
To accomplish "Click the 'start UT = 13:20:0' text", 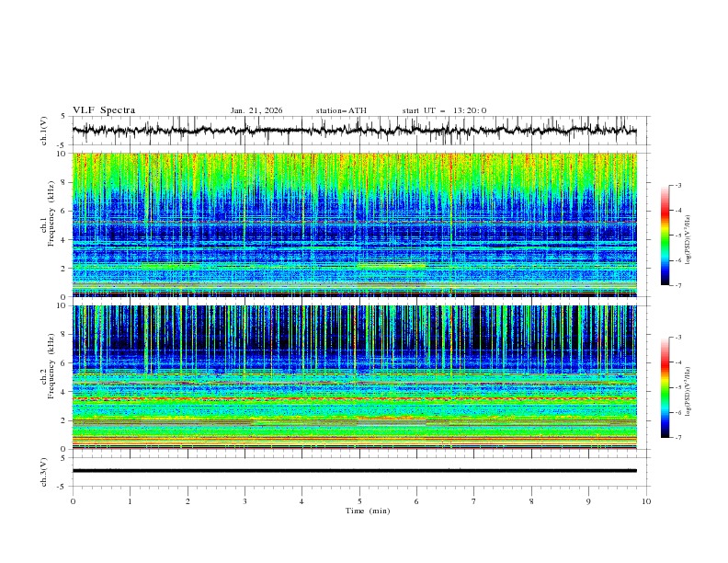I will pos(444,110).
